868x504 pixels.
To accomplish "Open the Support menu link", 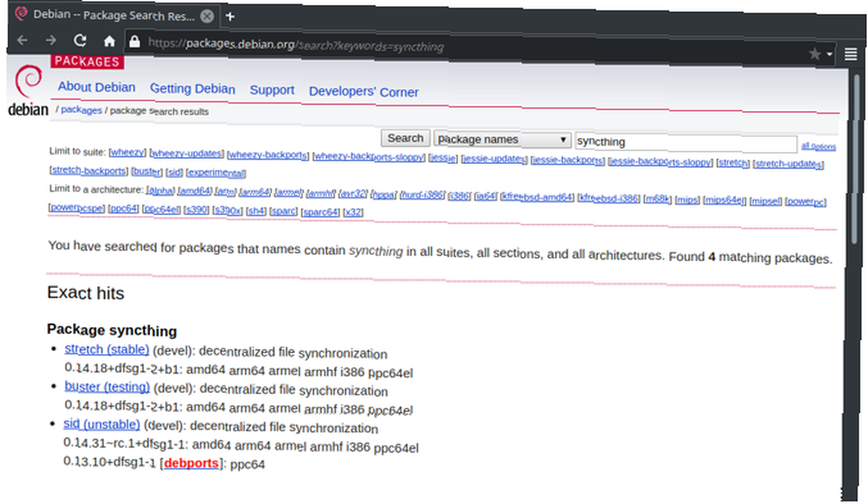I will coord(272,89).
